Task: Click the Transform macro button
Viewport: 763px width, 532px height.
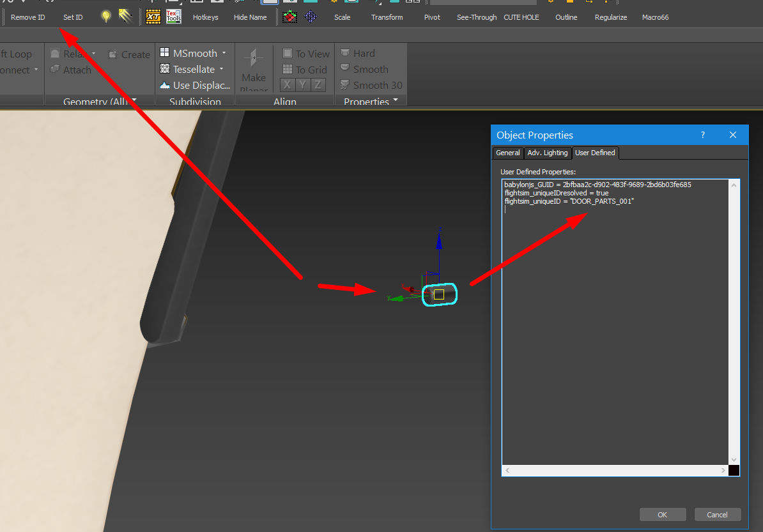Action: [x=387, y=17]
